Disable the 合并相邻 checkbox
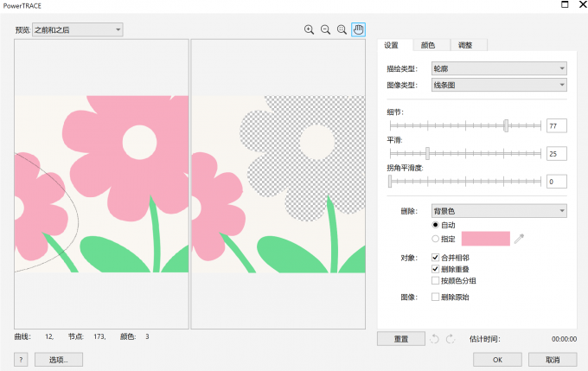 [x=436, y=258]
